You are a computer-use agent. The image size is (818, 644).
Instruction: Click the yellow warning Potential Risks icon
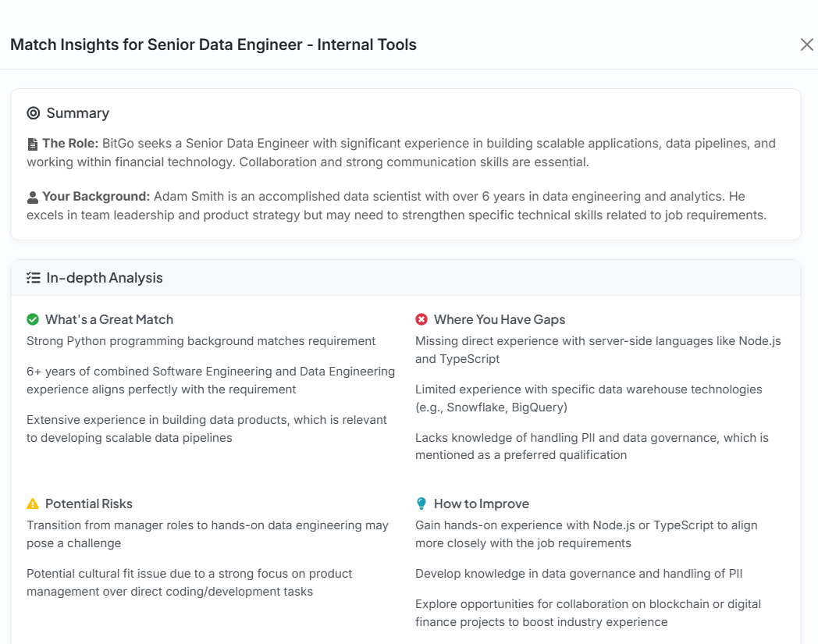click(33, 503)
